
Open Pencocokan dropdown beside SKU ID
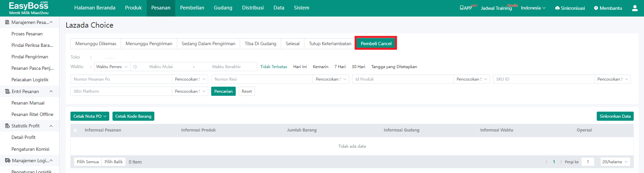click(x=613, y=79)
